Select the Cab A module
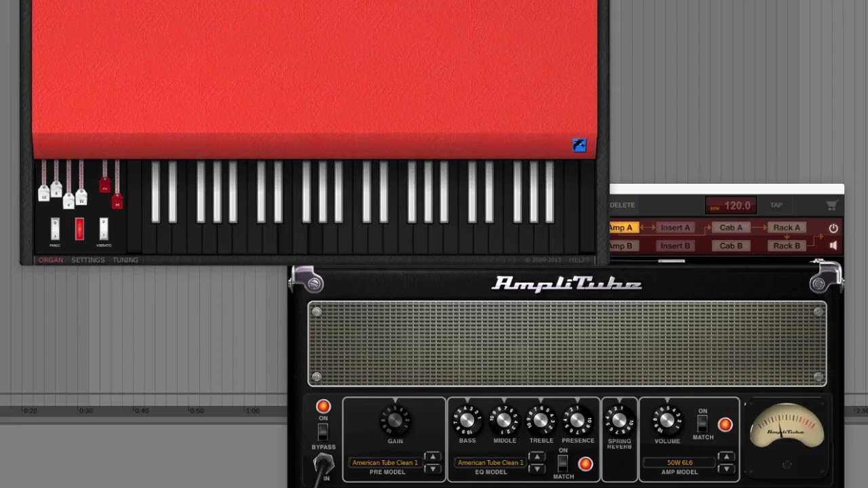The height and width of the screenshot is (488, 868). 731,228
